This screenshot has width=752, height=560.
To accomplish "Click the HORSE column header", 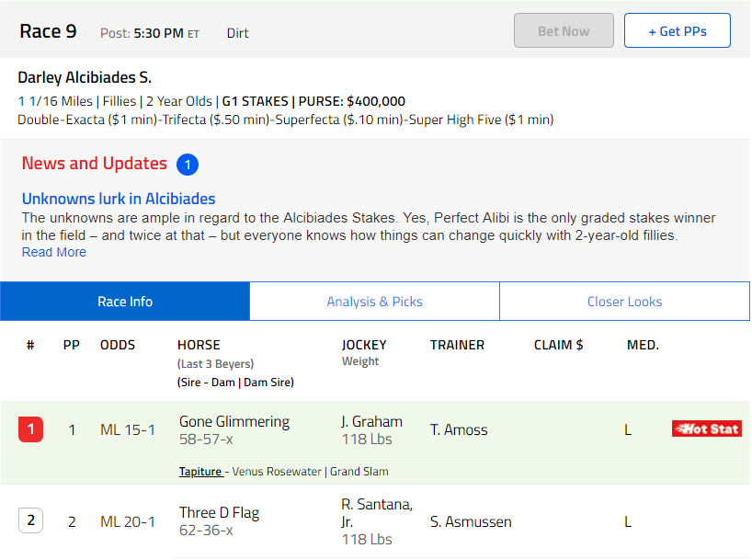I will 199,345.
